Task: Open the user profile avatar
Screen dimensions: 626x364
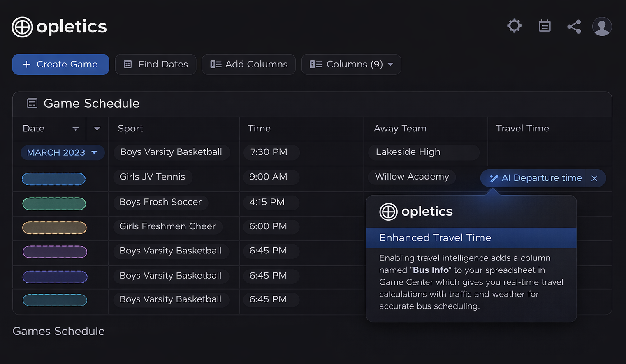Action: tap(602, 27)
